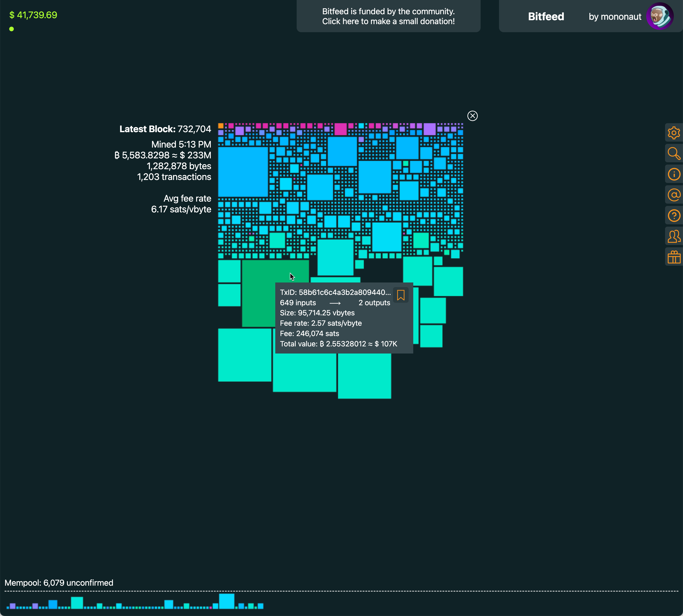The image size is (683, 616).
Task: Open the gift box donation icon
Action: click(674, 257)
